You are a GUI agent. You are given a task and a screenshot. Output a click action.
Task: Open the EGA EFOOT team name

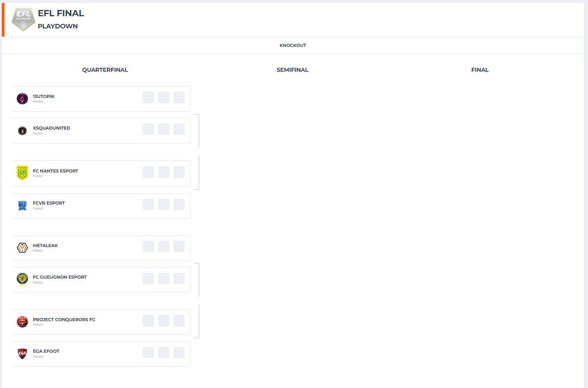click(46, 351)
